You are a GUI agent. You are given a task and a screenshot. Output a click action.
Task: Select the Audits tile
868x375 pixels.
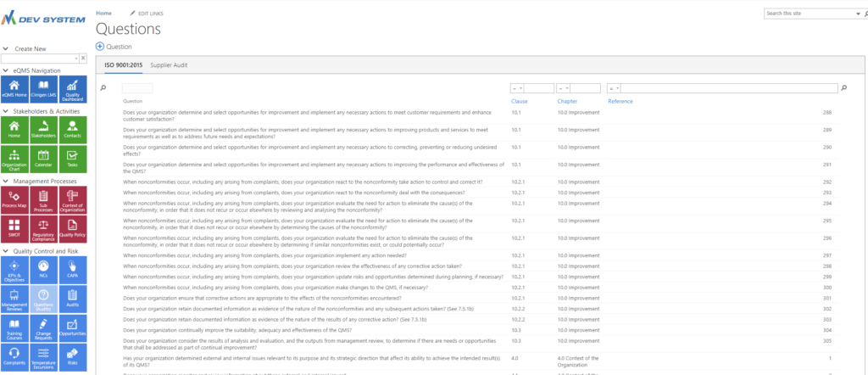(72, 299)
